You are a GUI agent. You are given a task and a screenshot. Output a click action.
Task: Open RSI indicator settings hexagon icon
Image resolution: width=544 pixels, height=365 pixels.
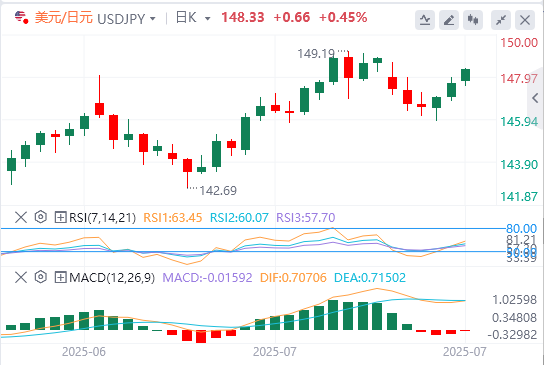click(41, 217)
